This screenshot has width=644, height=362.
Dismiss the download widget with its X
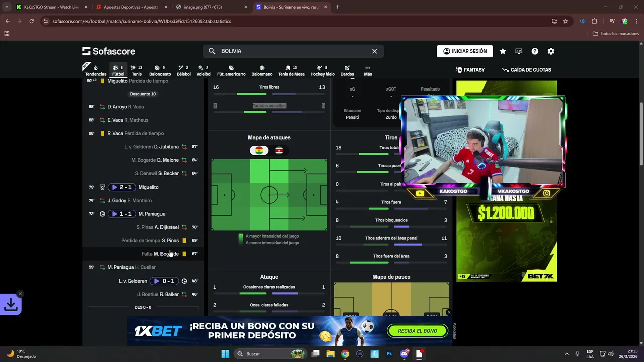coord(20,294)
